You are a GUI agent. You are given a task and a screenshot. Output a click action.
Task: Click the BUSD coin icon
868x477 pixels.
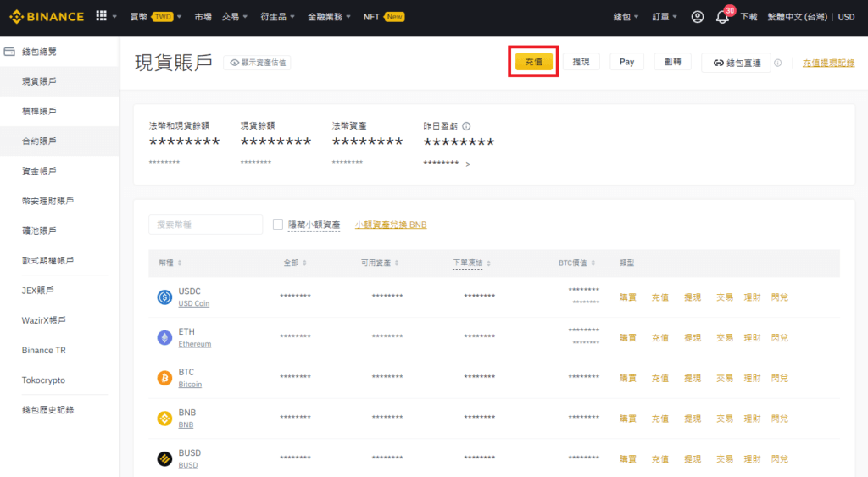pos(164,458)
